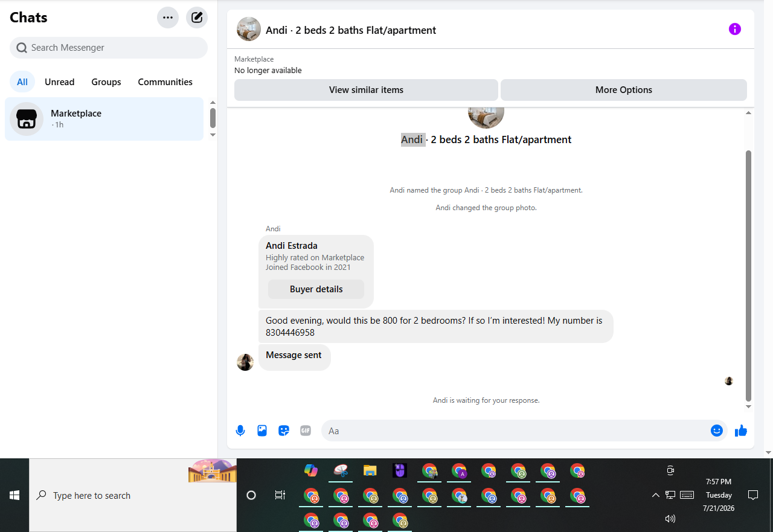Click the View similar items button
This screenshot has width=773, height=532.
[366, 90]
